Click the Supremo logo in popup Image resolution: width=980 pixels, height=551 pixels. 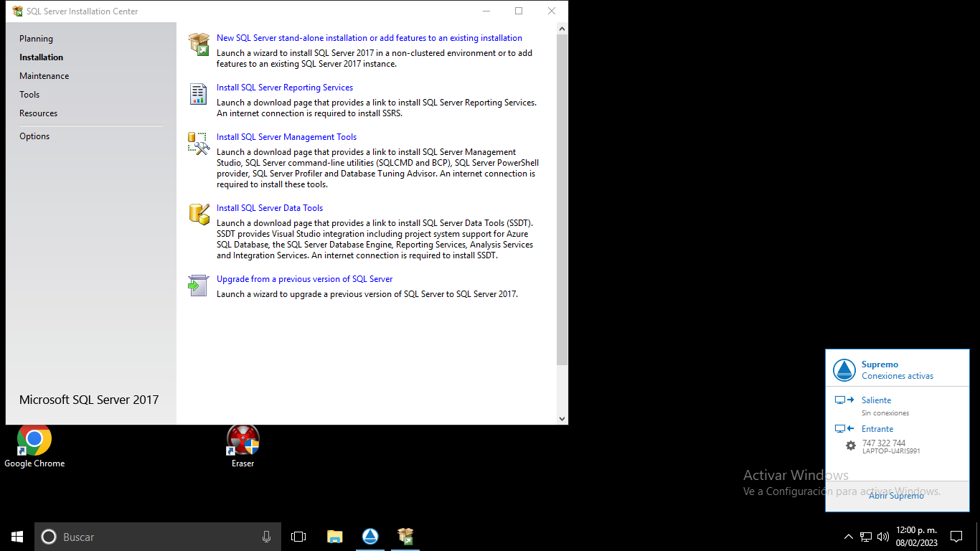point(844,370)
